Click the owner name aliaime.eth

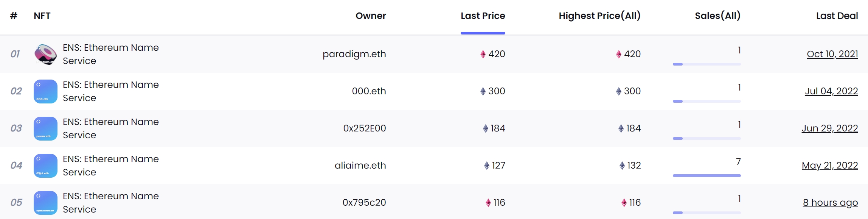[360, 166]
